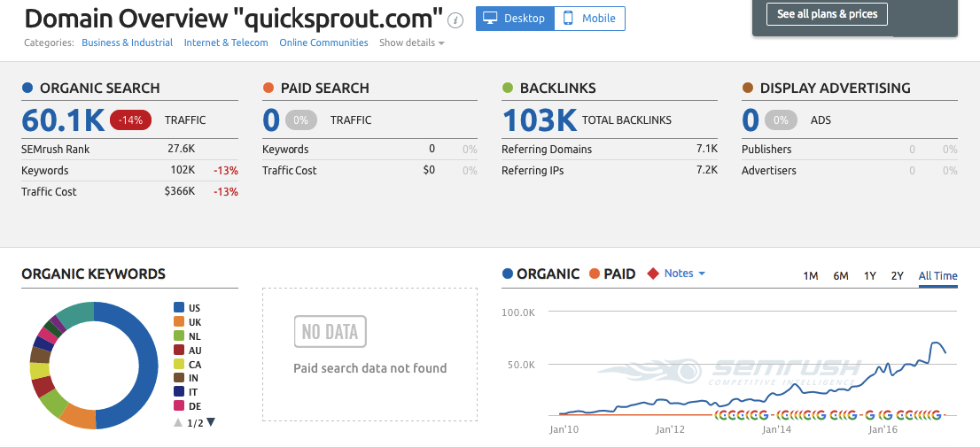Click the PAID SEARCH section heading
980x447 pixels.
tap(324, 88)
